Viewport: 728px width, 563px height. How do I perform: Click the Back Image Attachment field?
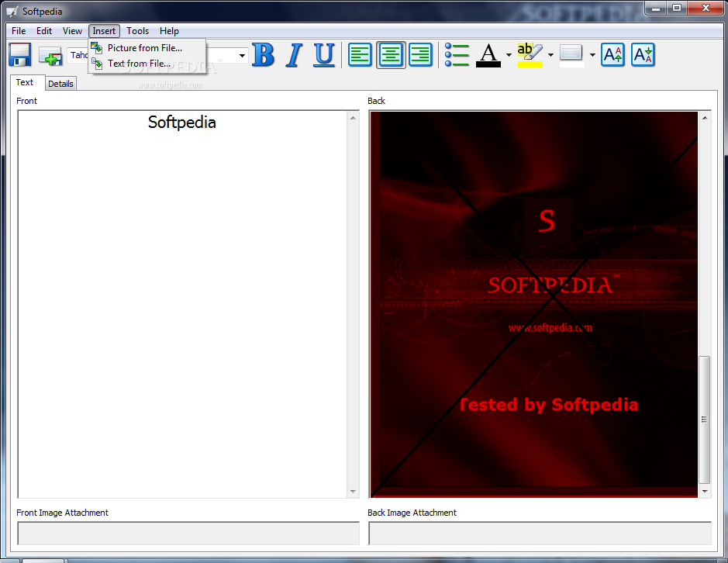click(540, 534)
